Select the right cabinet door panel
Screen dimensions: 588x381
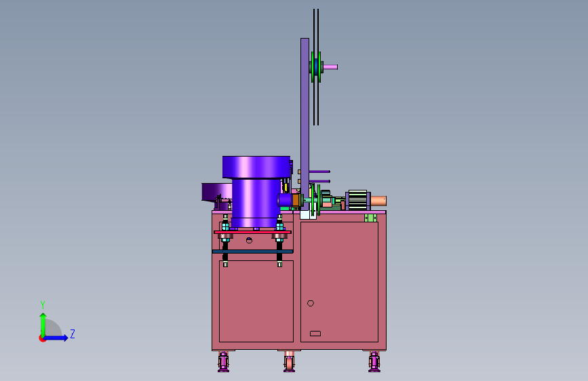pos(339,281)
